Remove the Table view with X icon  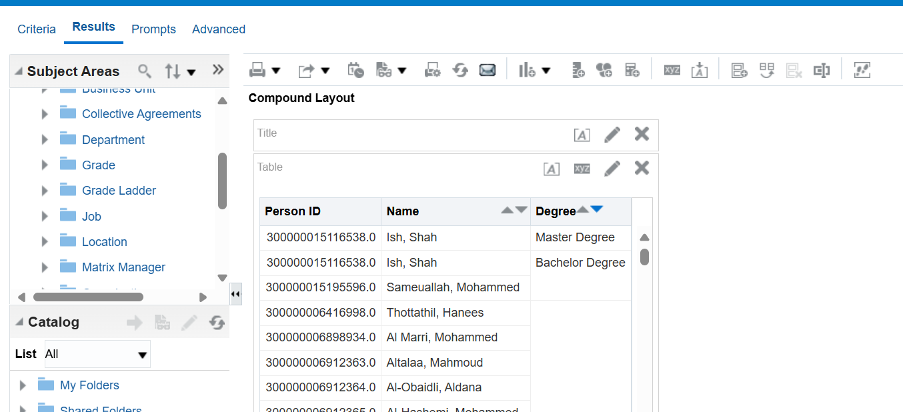click(642, 168)
